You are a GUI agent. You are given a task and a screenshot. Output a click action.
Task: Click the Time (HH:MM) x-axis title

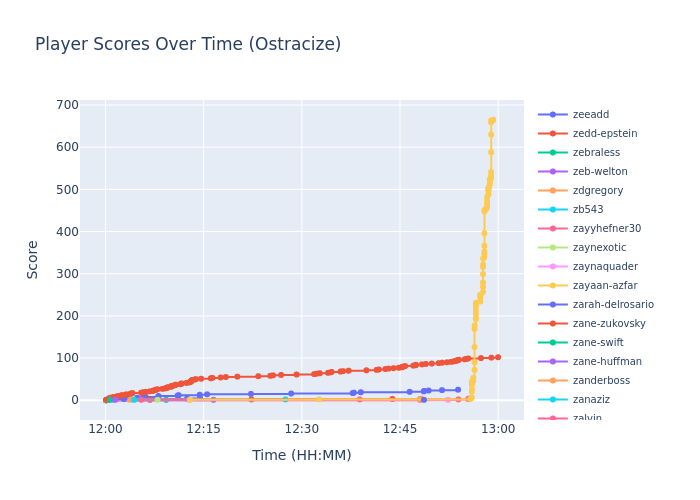tap(301, 456)
